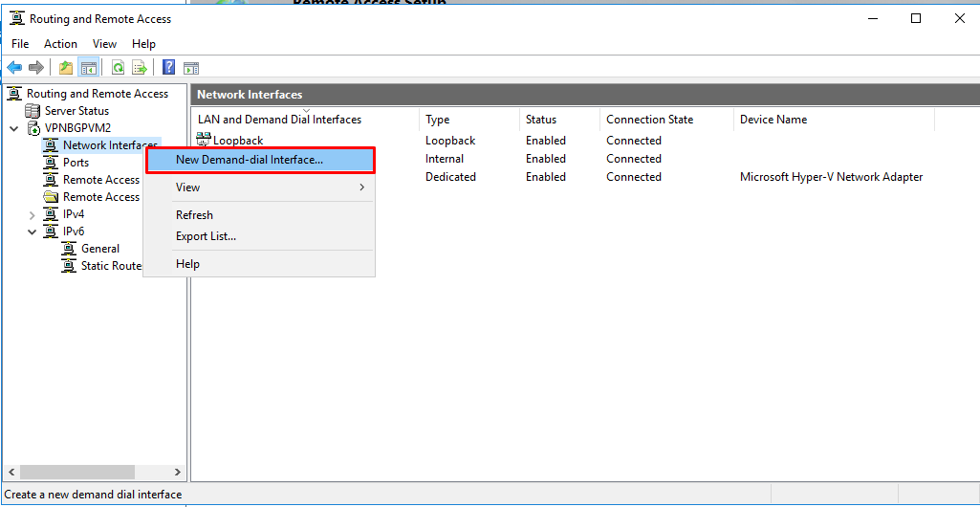Click the Up one level folder icon
Viewport: 980px width, 507px height.
(x=65, y=67)
